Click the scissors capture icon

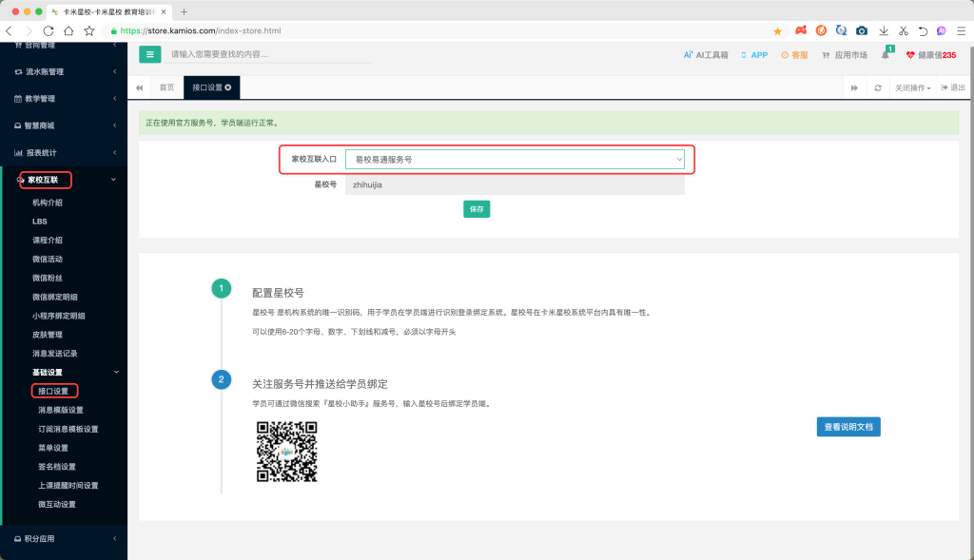904,30
